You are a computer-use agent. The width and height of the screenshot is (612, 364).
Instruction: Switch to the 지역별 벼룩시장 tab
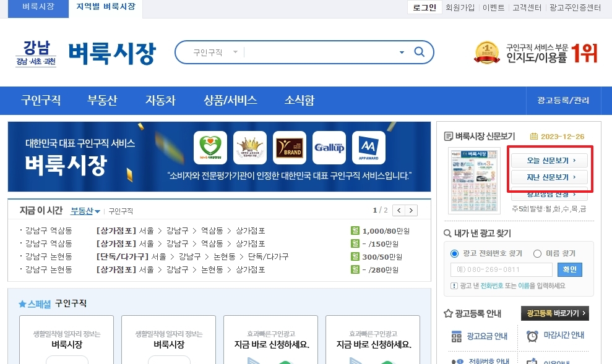pos(106,7)
